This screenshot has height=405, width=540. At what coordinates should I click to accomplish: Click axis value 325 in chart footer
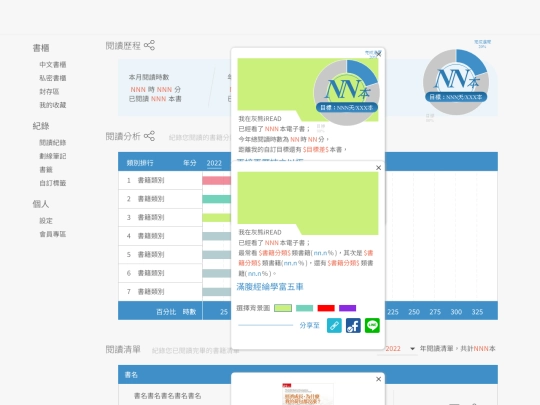pos(477,312)
